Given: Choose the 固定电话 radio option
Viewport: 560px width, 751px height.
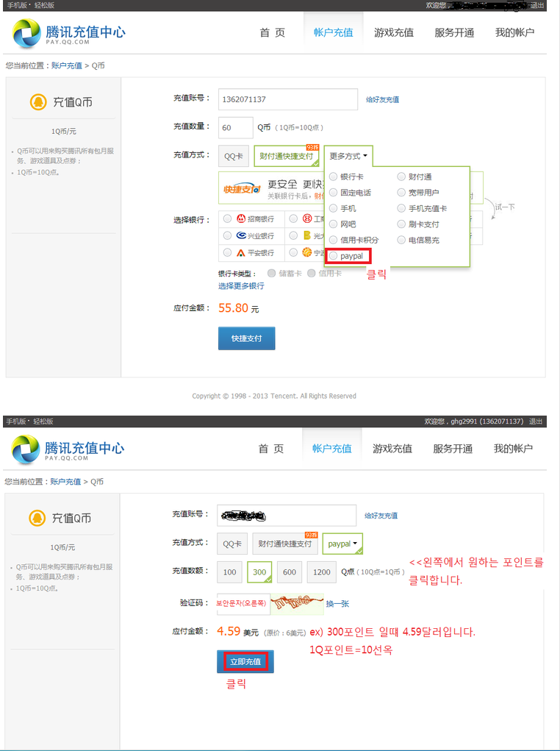Looking at the screenshot, I should [333, 193].
